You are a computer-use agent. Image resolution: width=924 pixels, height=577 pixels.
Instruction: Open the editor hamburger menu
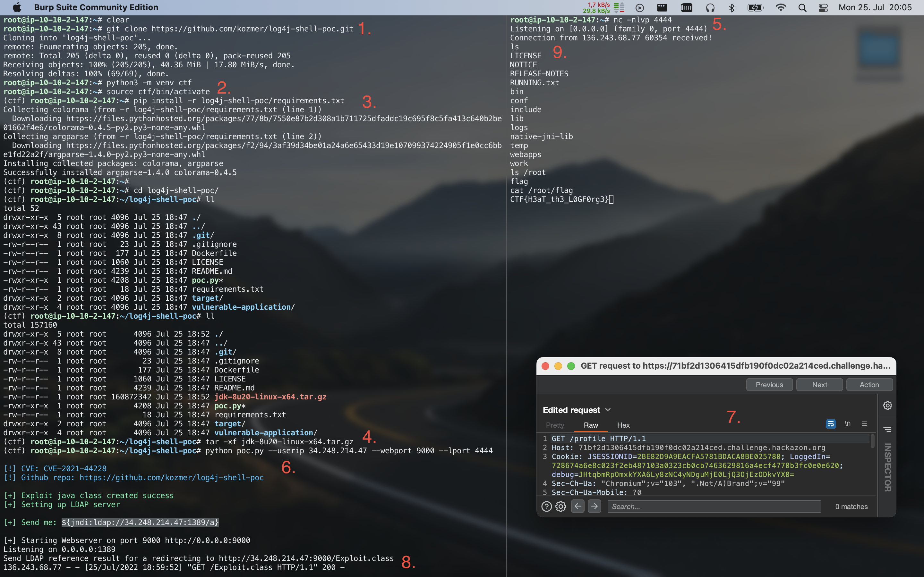click(x=864, y=424)
